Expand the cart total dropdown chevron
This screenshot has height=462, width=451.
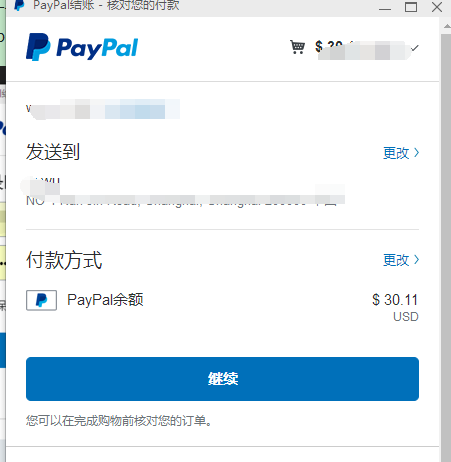tap(414, 48)
